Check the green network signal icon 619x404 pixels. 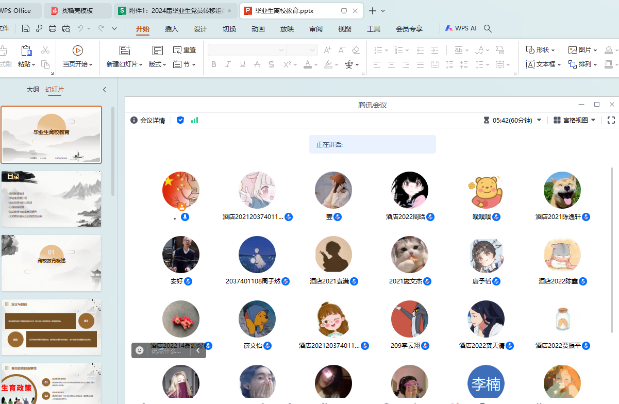[x=194, y=120]
